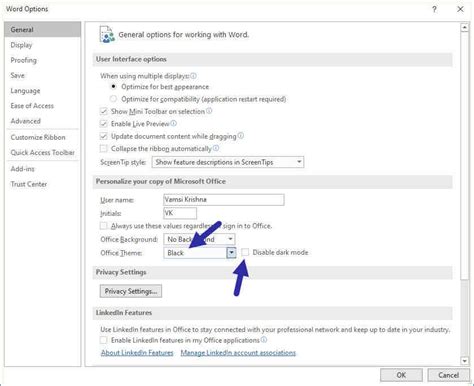Image resolution: width=474 pixels, height=386 pixels.
Task: Click info icon beside Update document content
Action: (x=241, y=136)
